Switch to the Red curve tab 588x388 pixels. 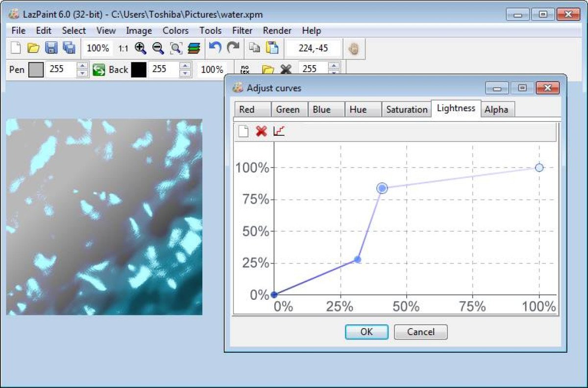coord(252,110)
